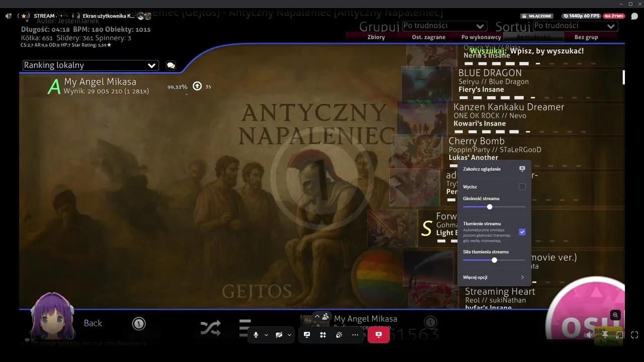The height and width of the screenshot is (362, 644).
Task: Click the share screen icon
Action: (x=307, y=335)
